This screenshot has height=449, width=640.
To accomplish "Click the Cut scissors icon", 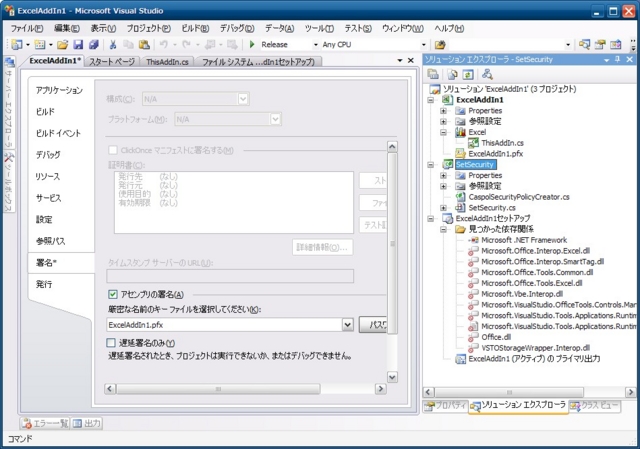I will [x=113, y=44].
